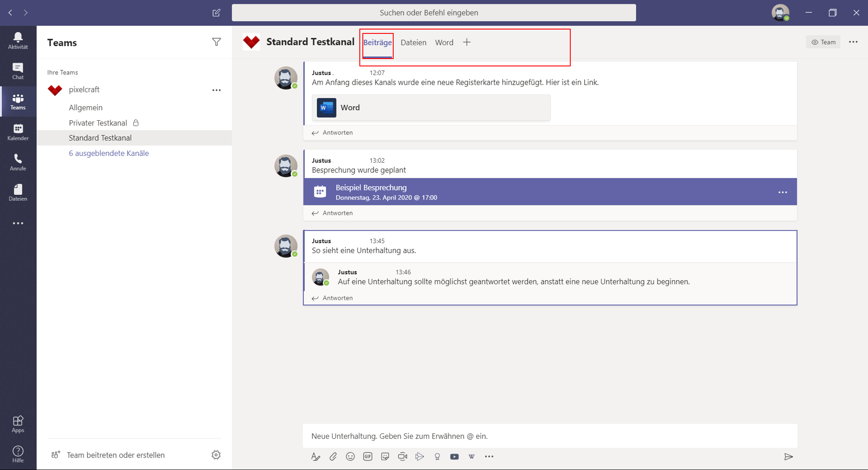Attach a file with paperclip icon
This screenshot has width=868, height=470.
[333, 457]
